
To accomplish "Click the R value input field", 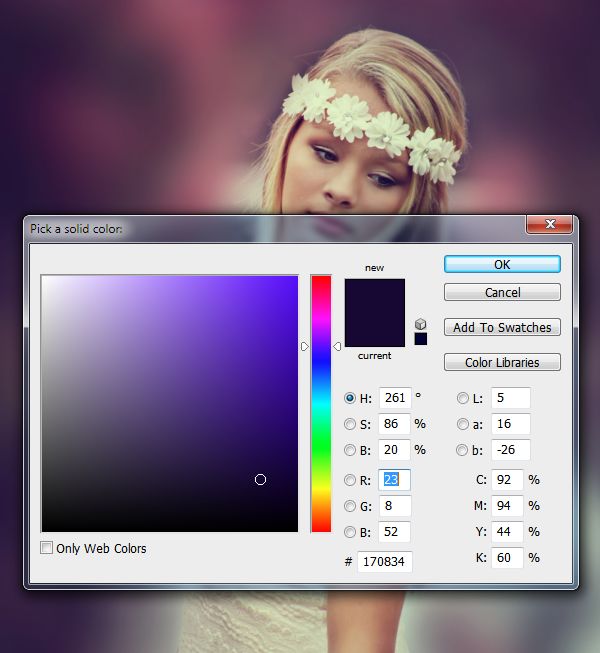I will pyautogui.click(x=394, y=480).
